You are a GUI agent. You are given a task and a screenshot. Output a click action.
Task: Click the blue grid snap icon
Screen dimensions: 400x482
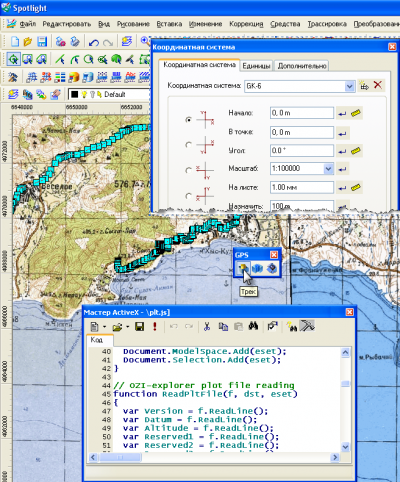click(x=32, y=77)
